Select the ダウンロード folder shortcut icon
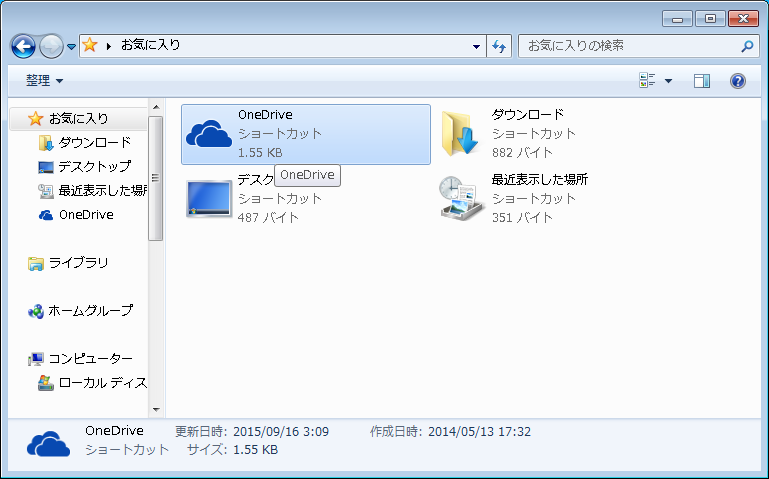769x479 pixels. pyautogui.click(x=460, y=133)
